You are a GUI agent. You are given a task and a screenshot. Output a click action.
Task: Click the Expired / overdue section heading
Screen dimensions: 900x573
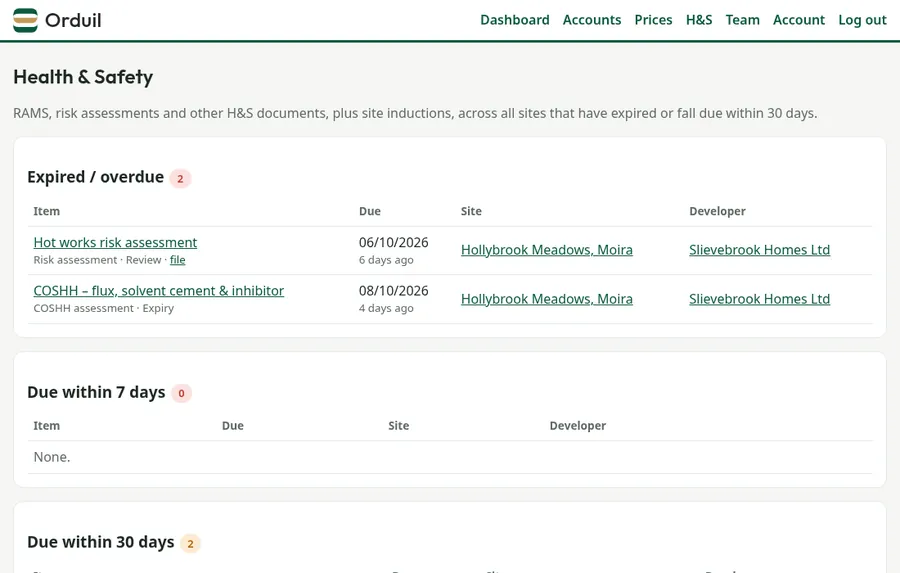click(x=95, y=177)
